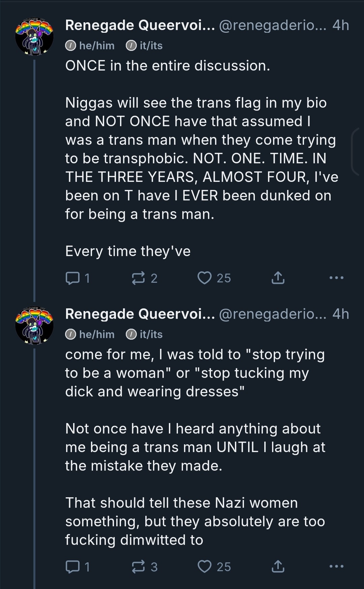This screenshot has width=364, height=589.
Task: Share the second post
Action: click(278, 567)
